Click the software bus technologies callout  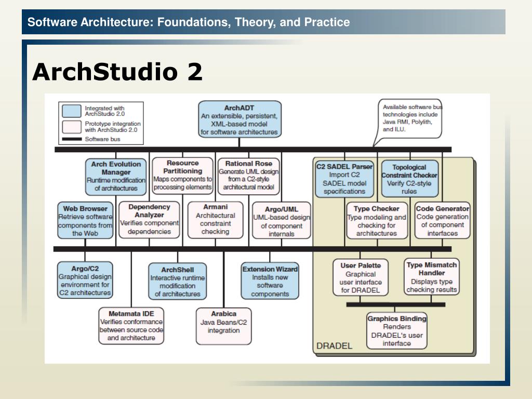coord(410,118)
